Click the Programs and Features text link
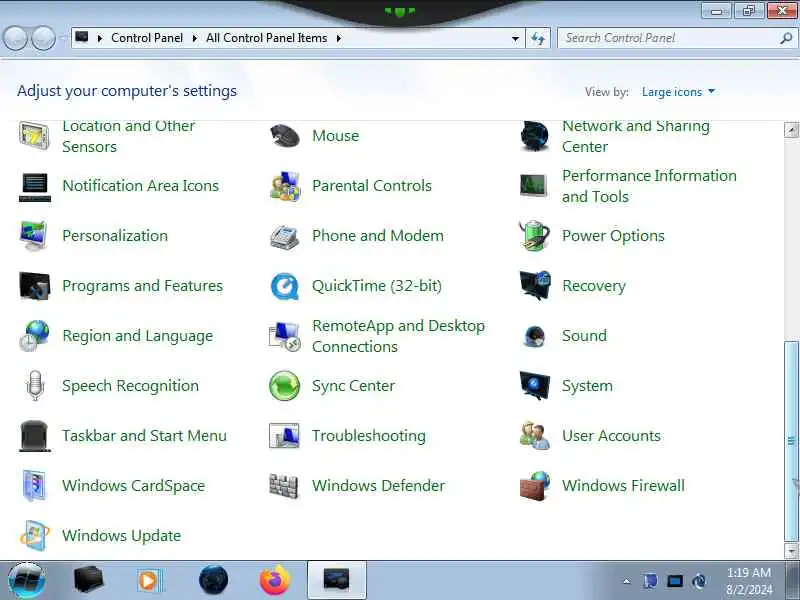Viewport: 800px width, 600px height. (x=142, y=286)
